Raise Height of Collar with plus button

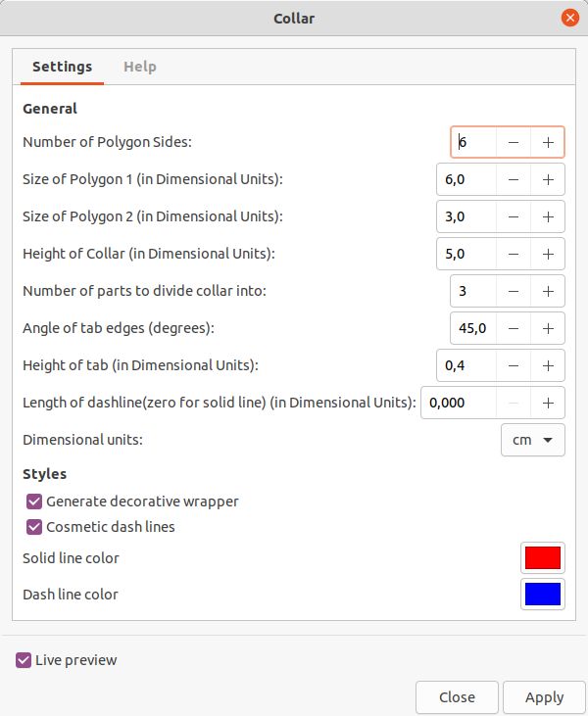point(548,254)
